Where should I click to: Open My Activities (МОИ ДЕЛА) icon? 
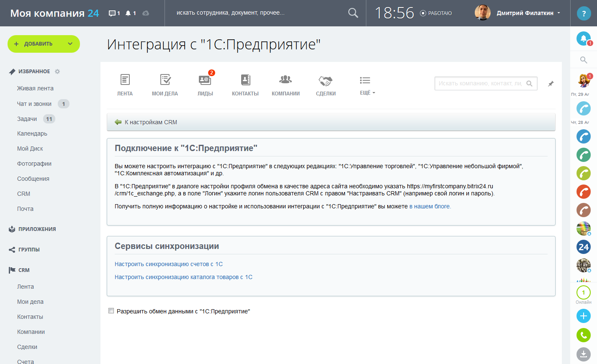[165, 80]
